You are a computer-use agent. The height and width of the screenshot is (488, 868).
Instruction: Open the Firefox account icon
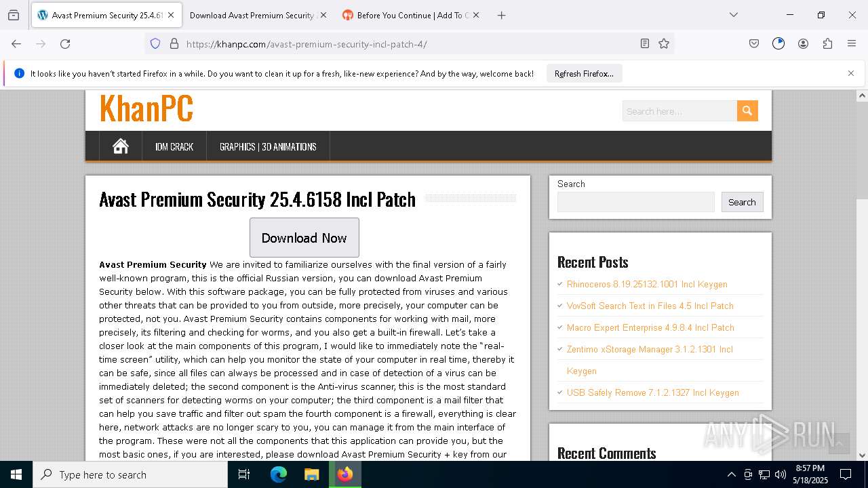coord(803,43)
